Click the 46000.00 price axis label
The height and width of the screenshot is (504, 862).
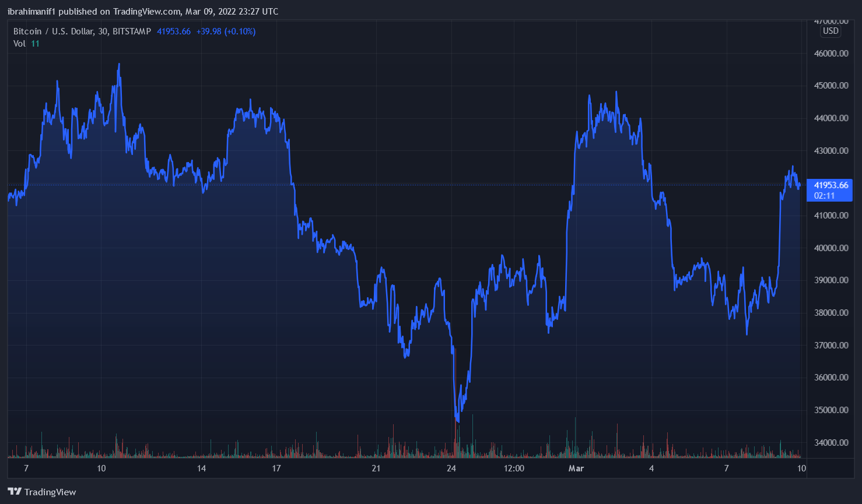pos(831,54)
